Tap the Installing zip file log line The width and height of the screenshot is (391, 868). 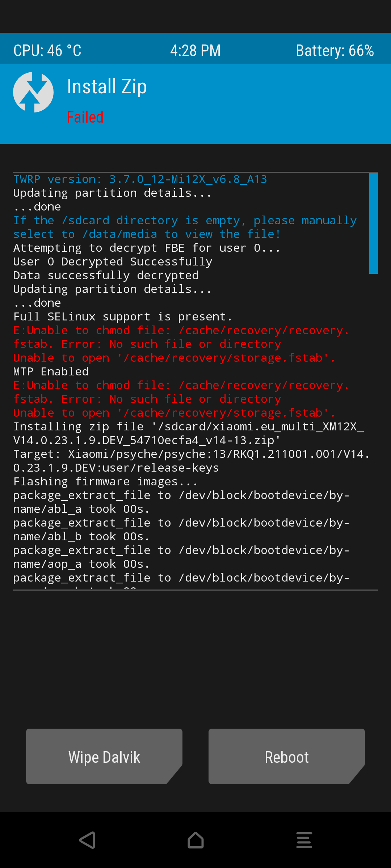[189, 434]
